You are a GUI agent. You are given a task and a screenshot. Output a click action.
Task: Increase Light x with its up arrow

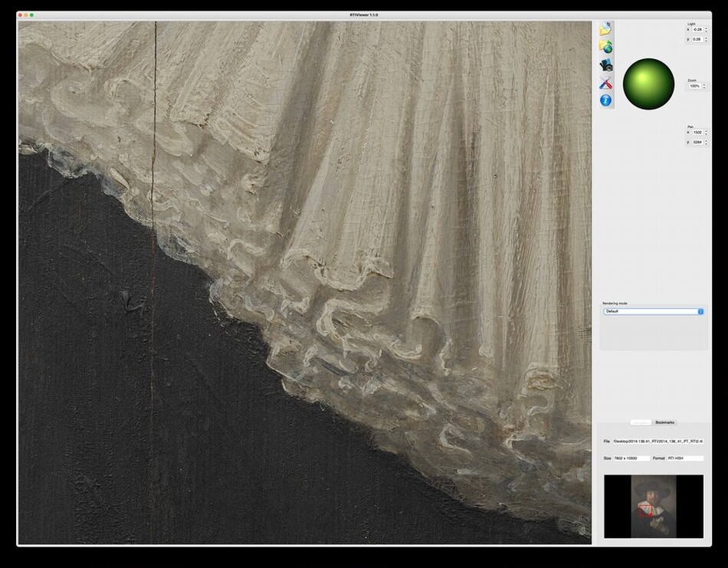click(x=707, y=28)
